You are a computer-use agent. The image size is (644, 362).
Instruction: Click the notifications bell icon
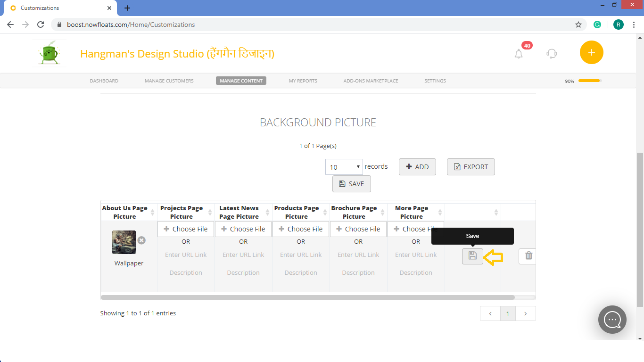519,54
